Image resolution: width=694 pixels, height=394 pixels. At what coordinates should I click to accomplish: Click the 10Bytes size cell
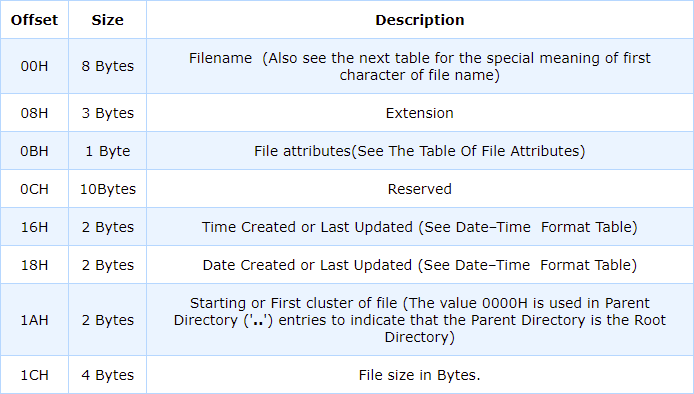[108, 189]
